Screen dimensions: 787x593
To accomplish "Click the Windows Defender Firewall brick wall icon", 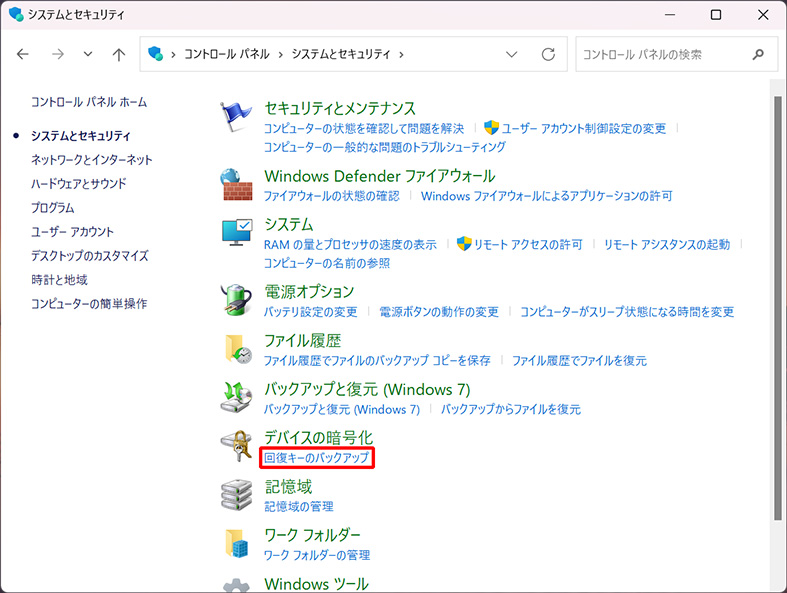I will (236, 185).
